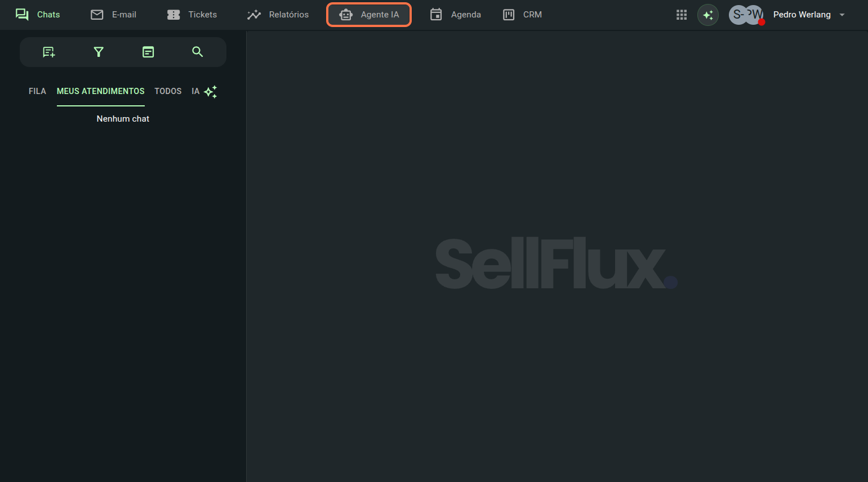Open search with the magnifier icon
The width and height of the screenshot is (868, 482).
[197, 52]
